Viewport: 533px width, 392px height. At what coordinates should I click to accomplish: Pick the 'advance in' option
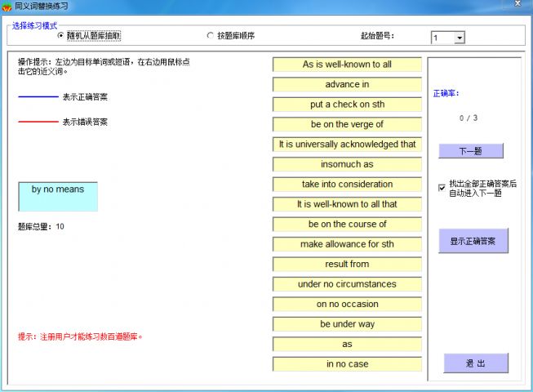(347, 84)
